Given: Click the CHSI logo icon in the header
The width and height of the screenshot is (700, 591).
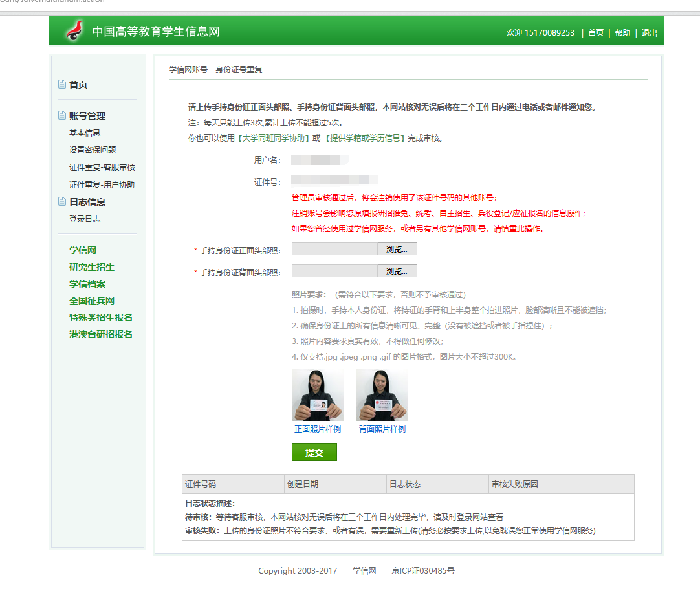Looking at the screenshot, I should point(73,30).
